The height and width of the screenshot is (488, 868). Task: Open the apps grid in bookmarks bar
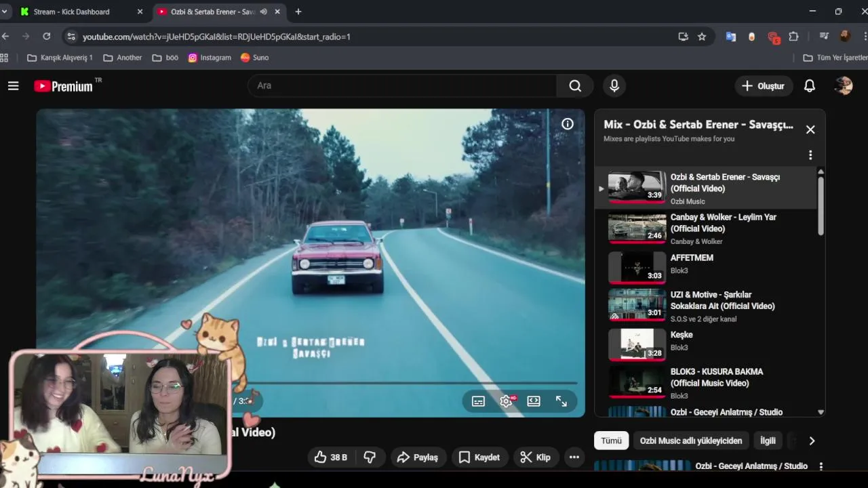[x=4, y=58]
